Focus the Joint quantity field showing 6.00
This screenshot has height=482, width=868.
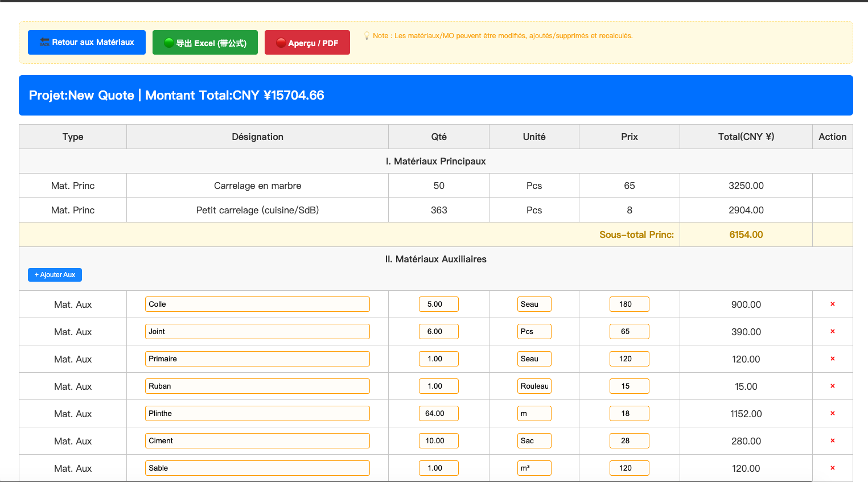pyautogui.click(x=439, y=332)
